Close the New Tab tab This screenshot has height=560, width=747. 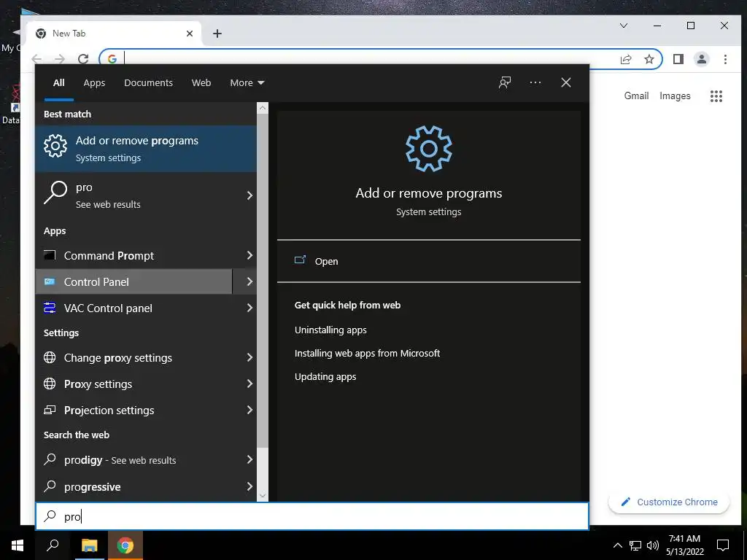190,34
